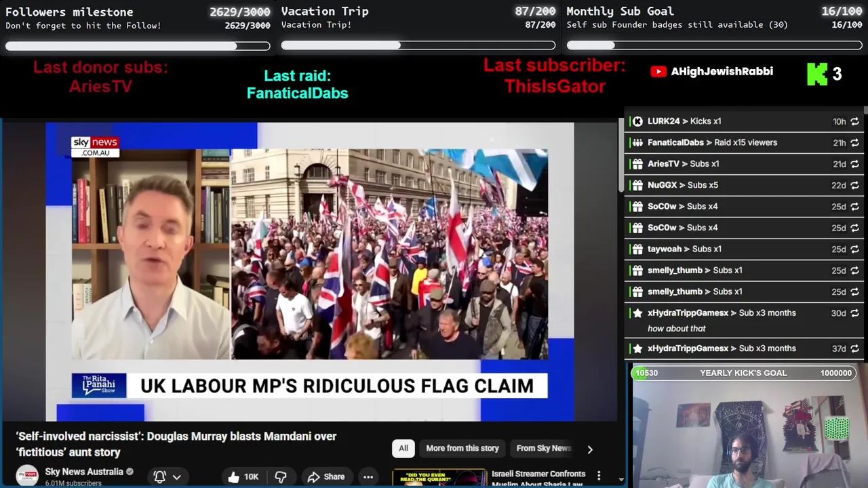Open the three-dot more actions menu under video
The width and height of the screenshot is (868, 488).
pos(368,477)
